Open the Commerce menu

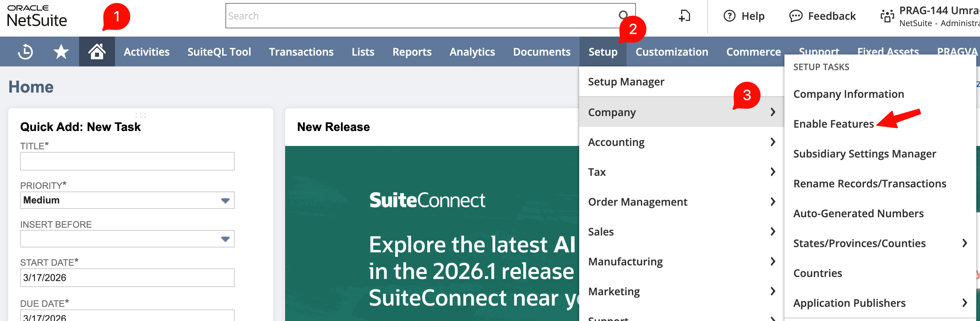pos(753,52)
